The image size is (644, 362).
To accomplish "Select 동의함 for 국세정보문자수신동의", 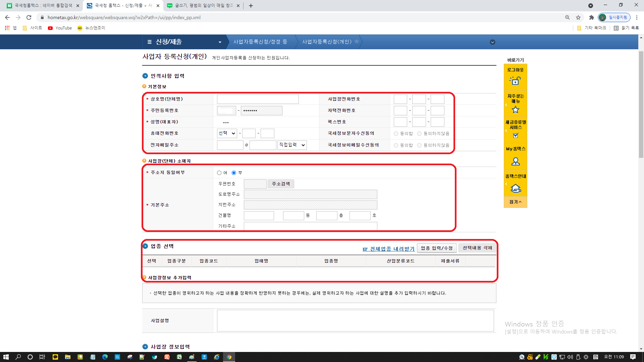I will tap(396, 134).
